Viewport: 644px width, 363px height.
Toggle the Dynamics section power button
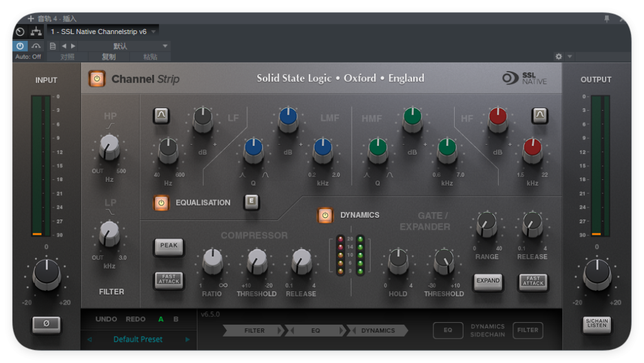point(325,215)
